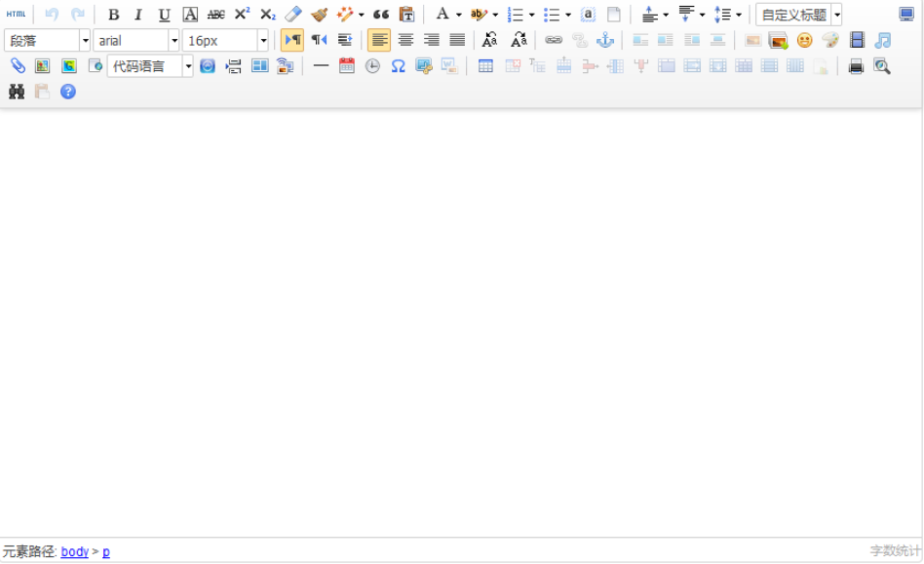Undo the last edit
Viewport: 924px width, 564px height.
point(52,15)
